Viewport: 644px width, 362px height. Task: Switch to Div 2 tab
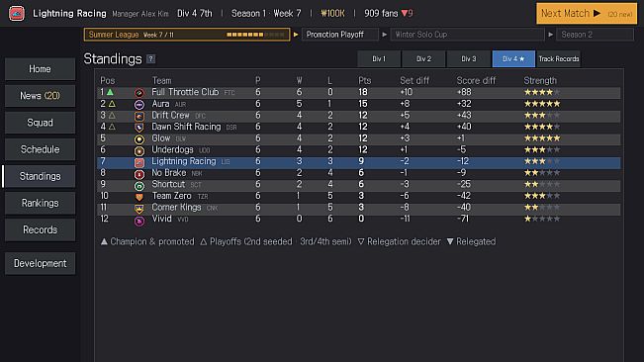pyautogui.click(x=423, y=58)
